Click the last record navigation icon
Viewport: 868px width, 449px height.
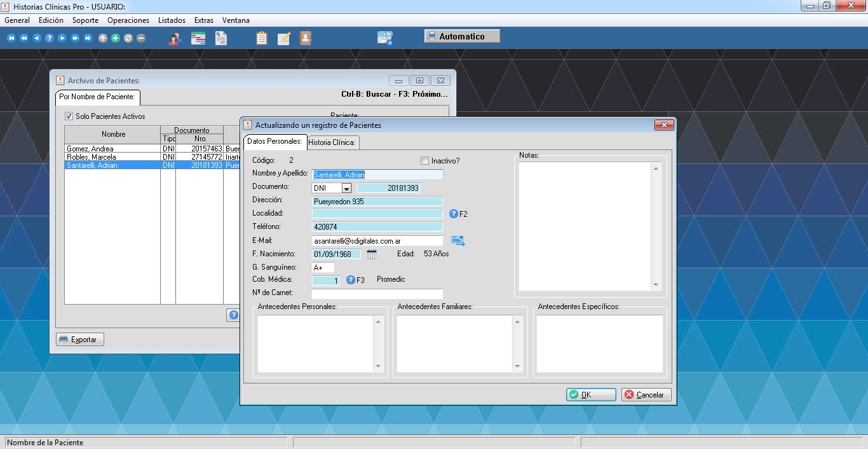[x=88, y=38]
